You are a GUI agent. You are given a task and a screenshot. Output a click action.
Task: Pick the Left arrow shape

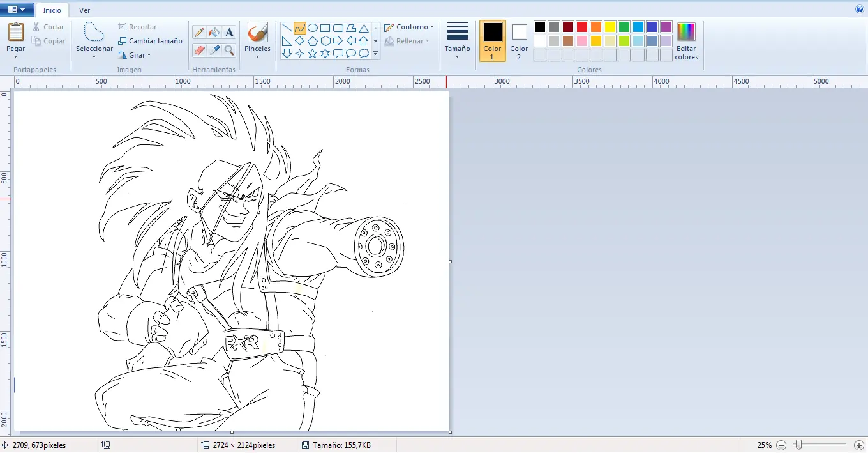(351, 41)
